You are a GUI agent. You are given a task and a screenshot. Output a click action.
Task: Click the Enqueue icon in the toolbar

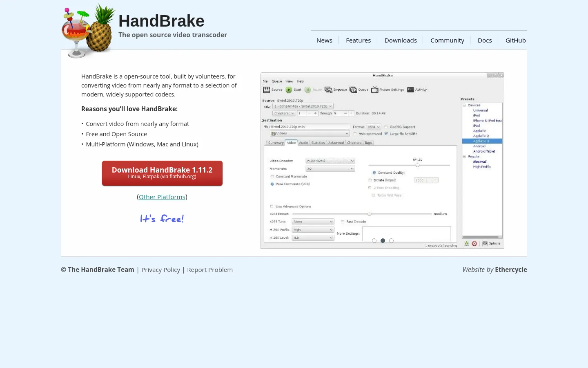[x=328, y=90]
